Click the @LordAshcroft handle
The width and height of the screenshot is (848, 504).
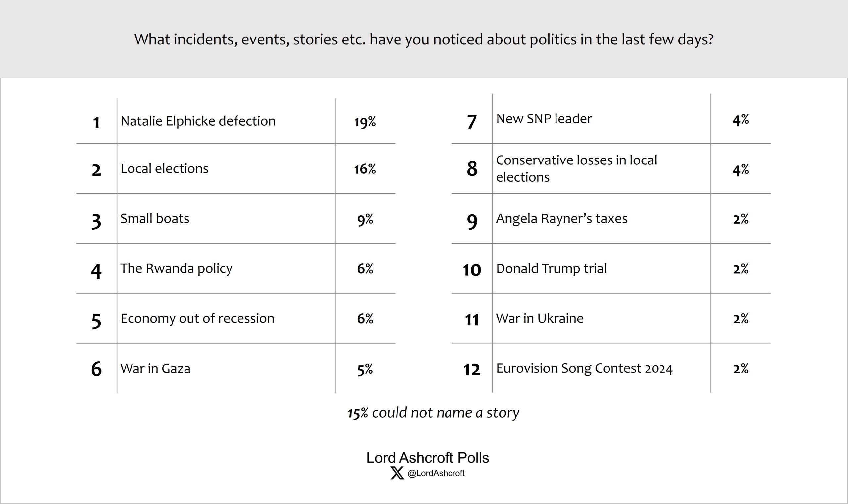pos(436,473)
